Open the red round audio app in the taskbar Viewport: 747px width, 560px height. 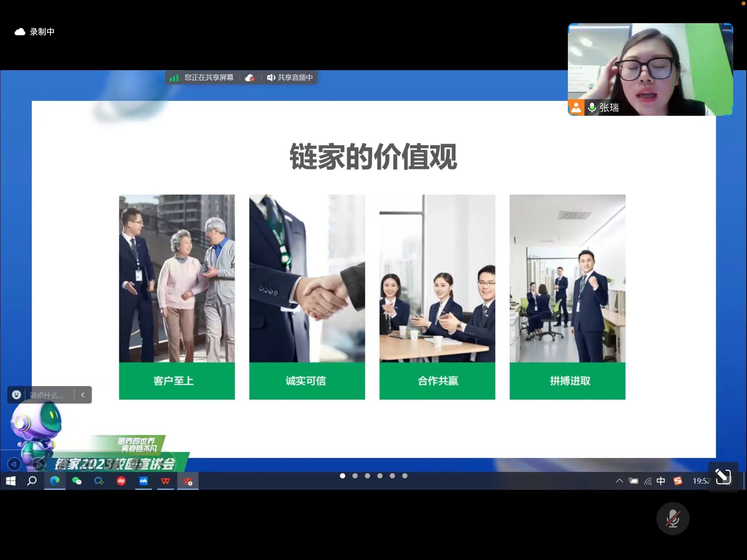tap(121, 481)
